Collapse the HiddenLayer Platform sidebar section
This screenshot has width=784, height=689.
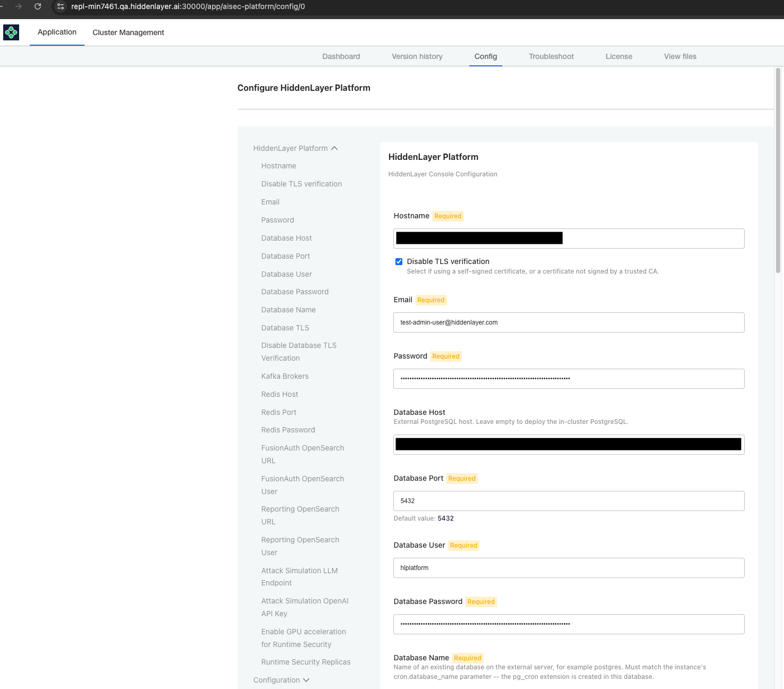pos(296,148)
